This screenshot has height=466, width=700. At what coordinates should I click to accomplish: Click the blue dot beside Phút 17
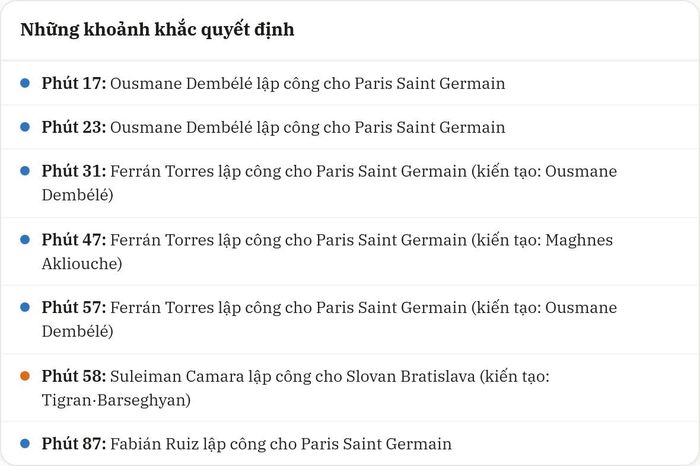25,83
